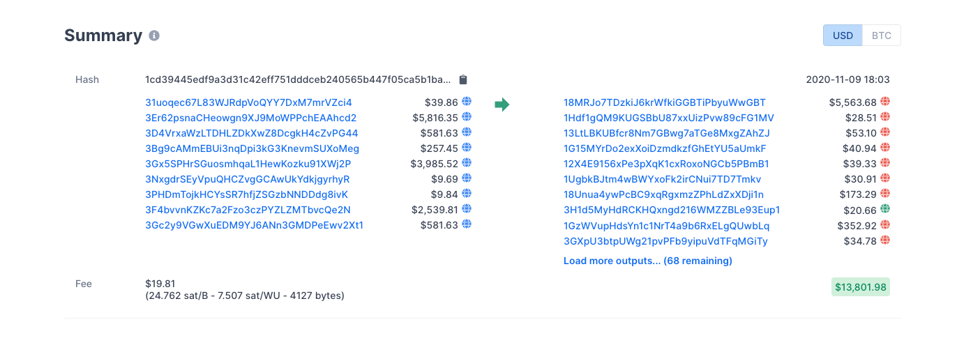Open output address 18MRJo7TDzkiJ6krWfkiGGBTiPbyuWwGBT

click(665, 102)
